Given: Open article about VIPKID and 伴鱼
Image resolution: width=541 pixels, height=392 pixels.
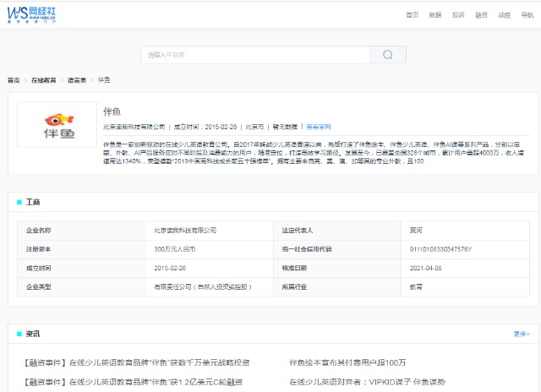Looking at the screenshot, I should [367, 382].
